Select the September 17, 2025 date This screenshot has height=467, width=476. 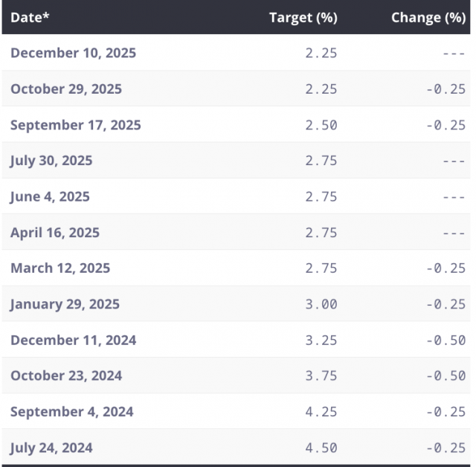pos(75,125)
